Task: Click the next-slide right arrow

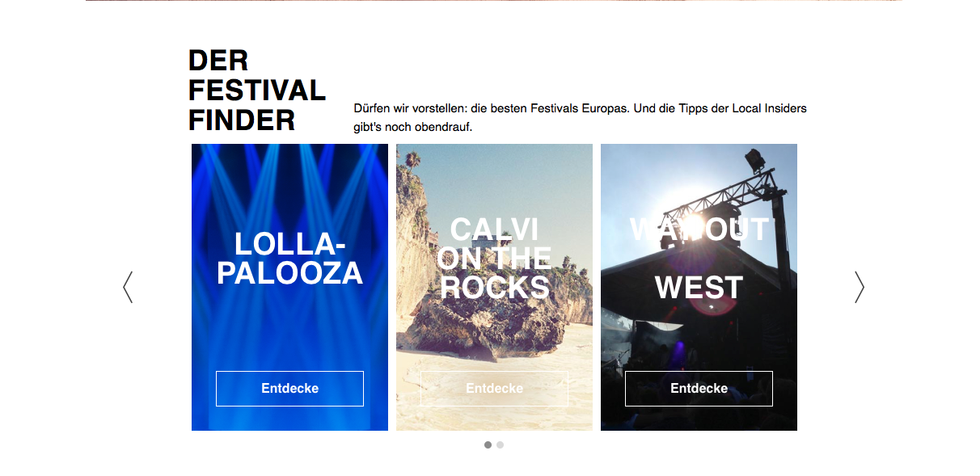Action: (x=860, y=287)
